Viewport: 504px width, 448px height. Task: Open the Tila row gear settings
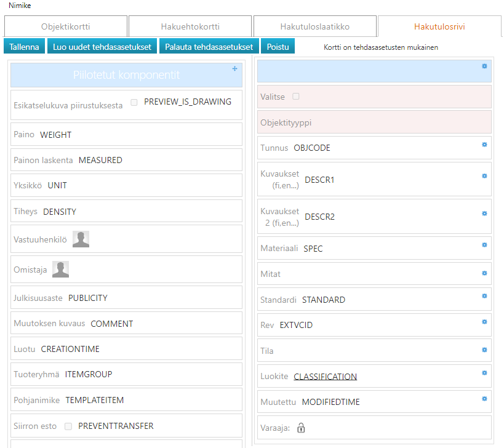484,350
